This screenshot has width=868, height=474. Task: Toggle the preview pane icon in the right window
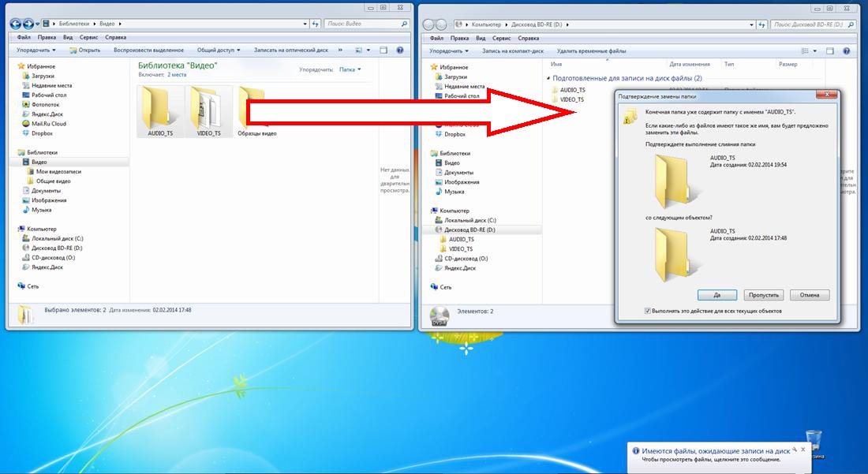(x=829, y=51)
